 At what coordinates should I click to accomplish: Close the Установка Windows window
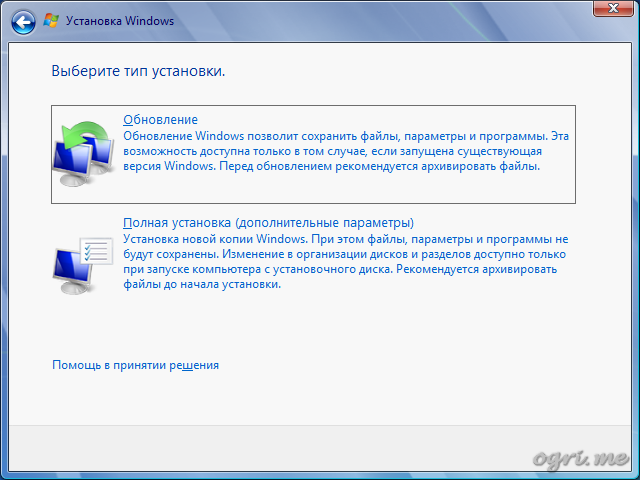click(613, 8)
